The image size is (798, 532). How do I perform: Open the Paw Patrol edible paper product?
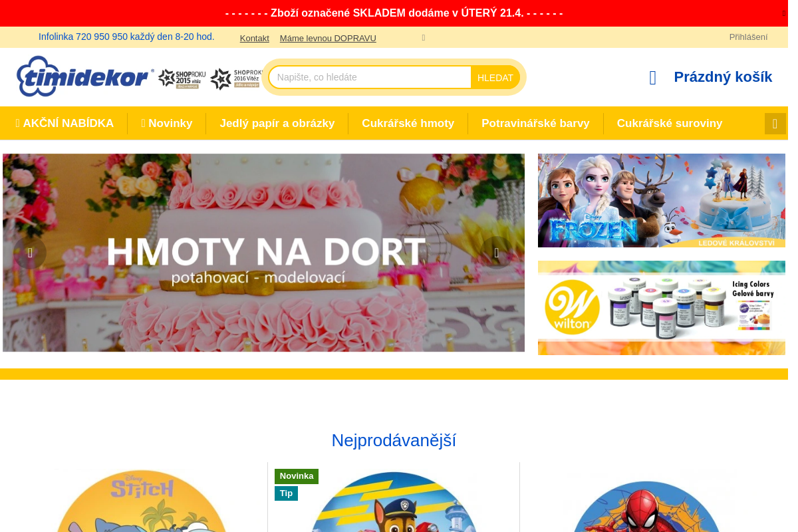[x=394, y=501]
